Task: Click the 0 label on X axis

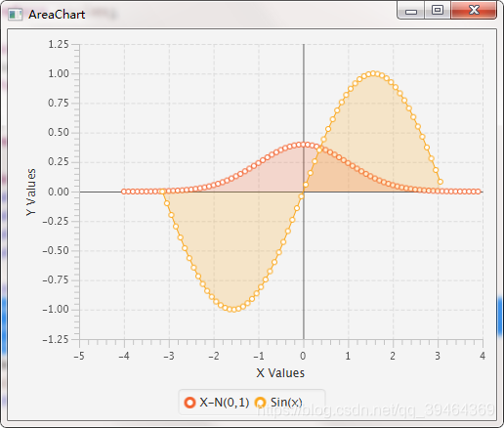Action: [303, 356]
